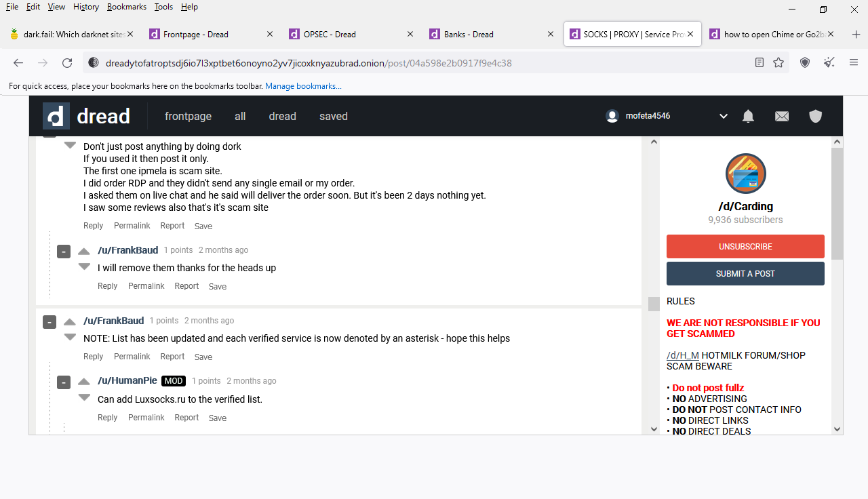The image size is (868, 499).
Task: Upvote FrankBaud's 'NOTE: List has been updated' comment
Action: point(70,321)
